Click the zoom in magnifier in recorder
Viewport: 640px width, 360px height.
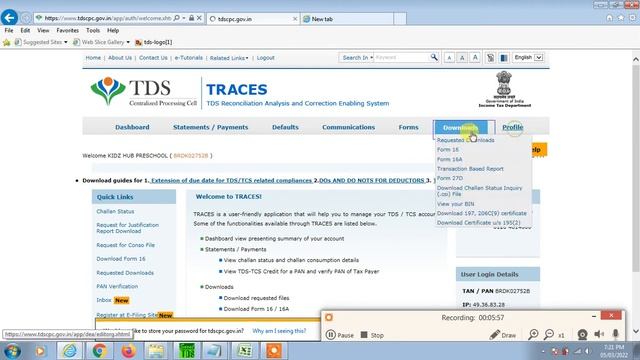click(x=533, y=335)
